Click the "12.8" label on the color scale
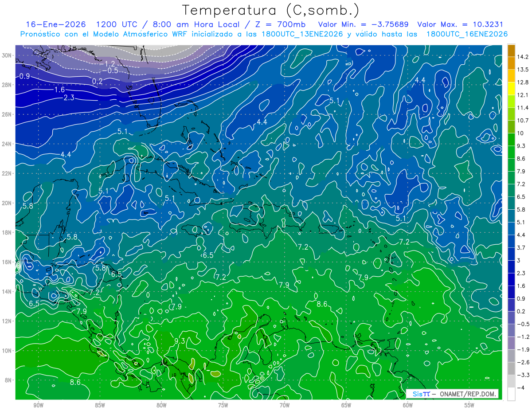Image resolution: width=532 pixels, height=411 pixels. (x=523, y=82)
